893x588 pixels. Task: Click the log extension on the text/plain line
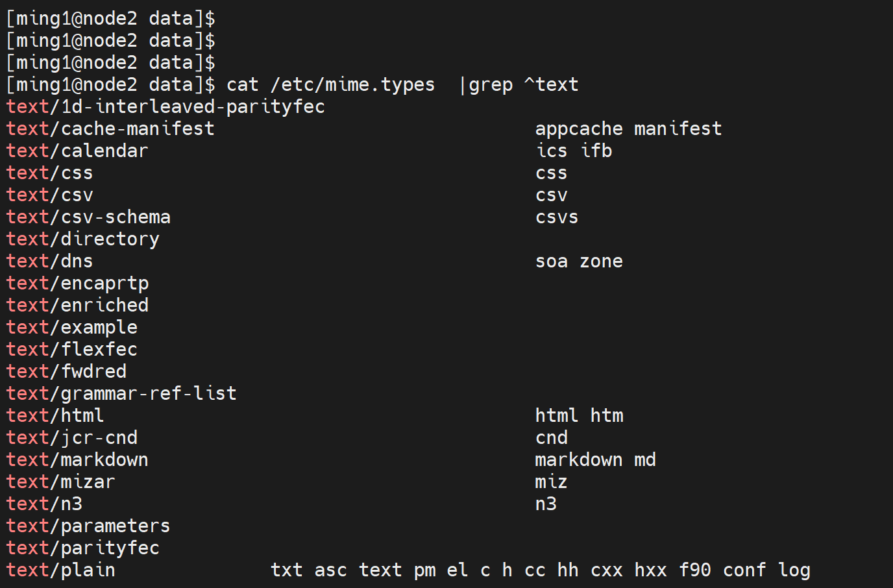(794, 570)
